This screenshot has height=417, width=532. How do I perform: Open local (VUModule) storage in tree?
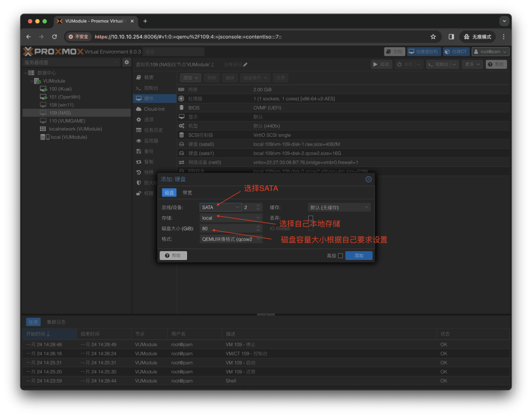click(68, 137)
